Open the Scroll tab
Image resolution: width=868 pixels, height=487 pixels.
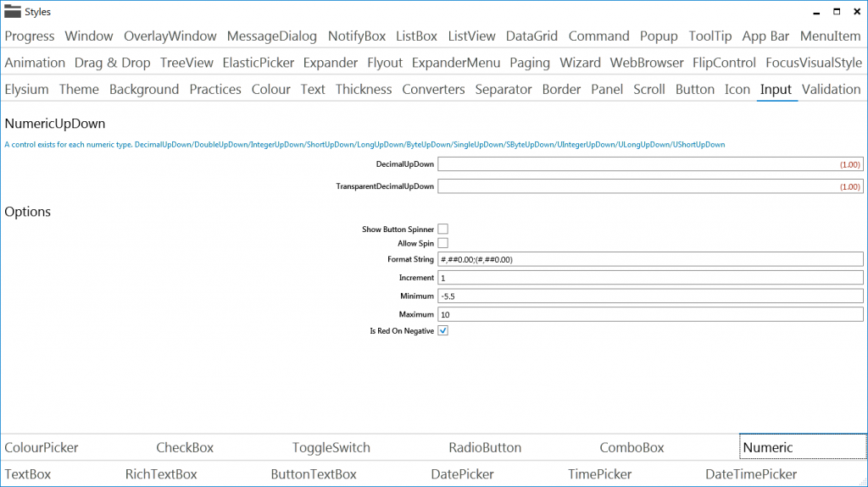click(648, 89)
